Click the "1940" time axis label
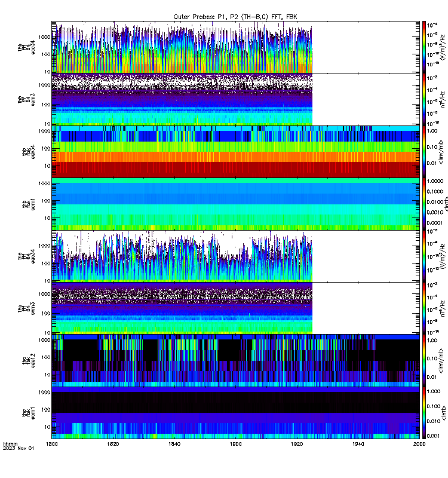 pos(358,444)
